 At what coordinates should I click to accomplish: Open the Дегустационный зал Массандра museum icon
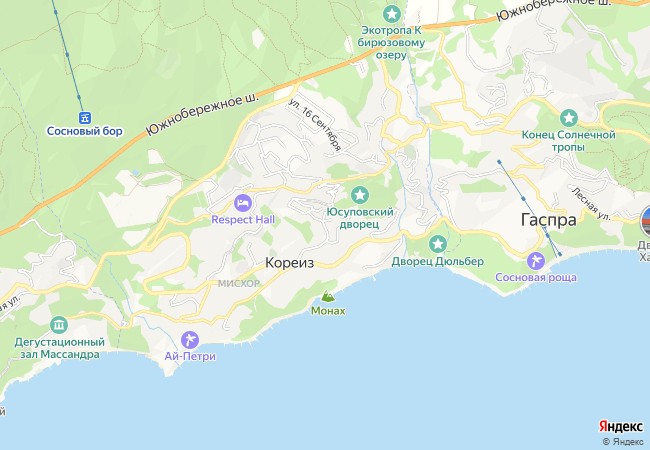click(59, 325)
